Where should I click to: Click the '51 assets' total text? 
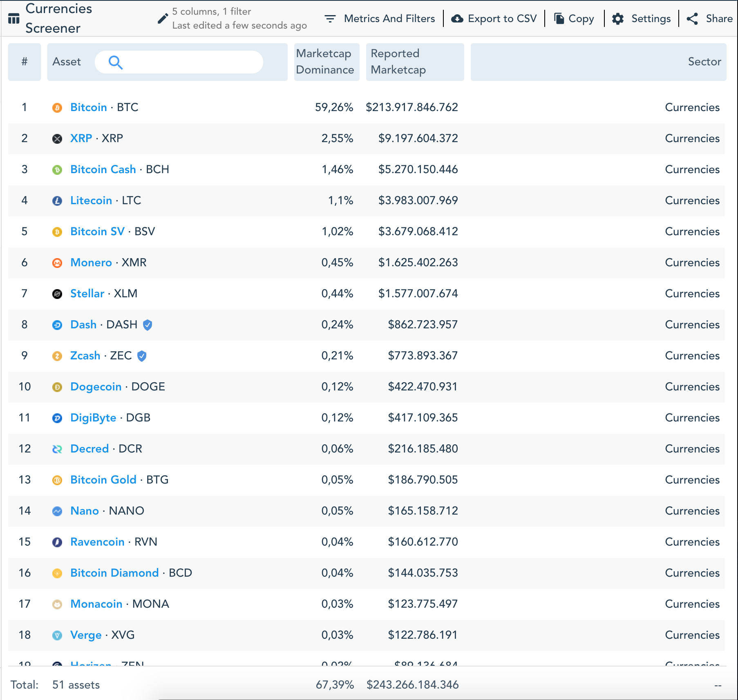(x=76, y=685)
